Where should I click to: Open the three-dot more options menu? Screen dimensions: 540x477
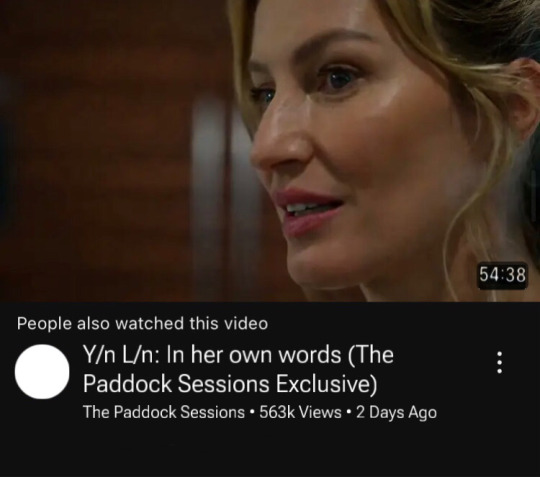500,362
